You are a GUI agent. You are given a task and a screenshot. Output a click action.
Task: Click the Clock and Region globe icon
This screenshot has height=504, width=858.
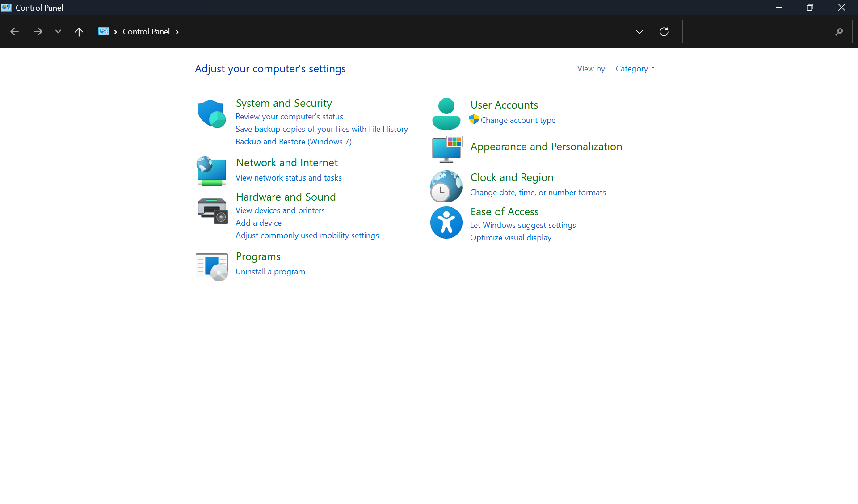click(x=446, y=186)
